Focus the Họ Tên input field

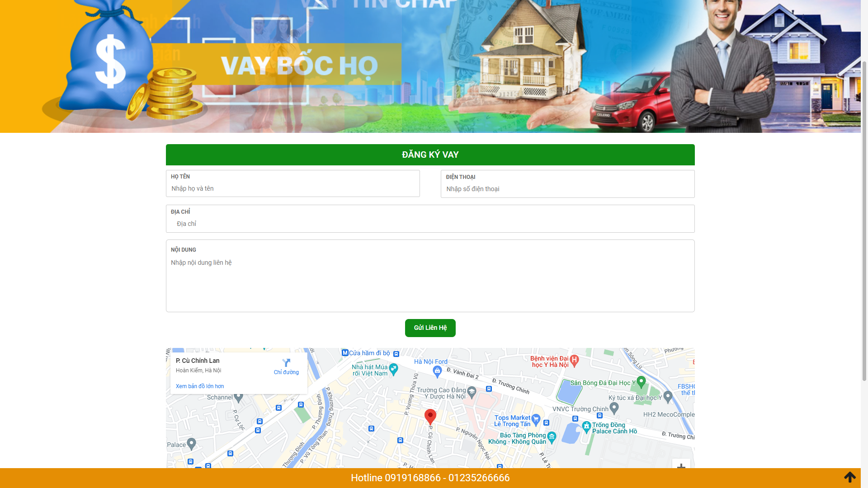293,189
